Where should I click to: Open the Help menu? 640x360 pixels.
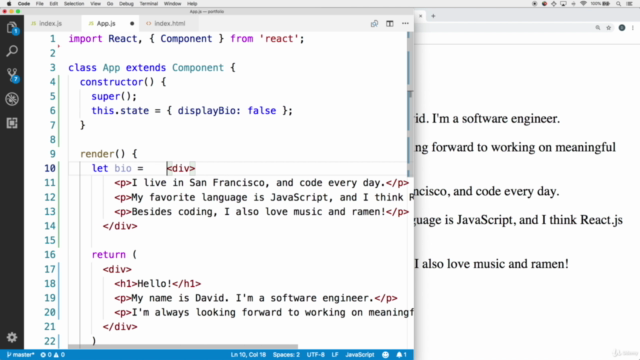coord(192,4)
